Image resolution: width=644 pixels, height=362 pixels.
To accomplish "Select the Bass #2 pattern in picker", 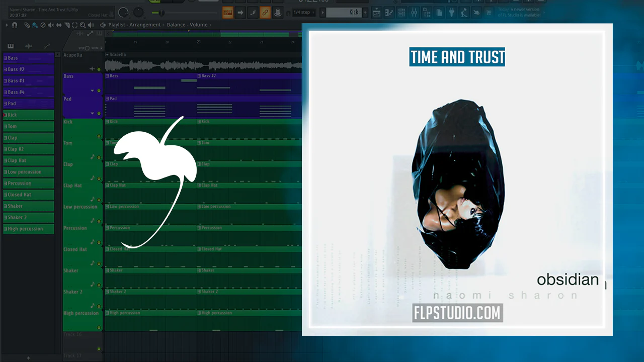I will (29, 69).
